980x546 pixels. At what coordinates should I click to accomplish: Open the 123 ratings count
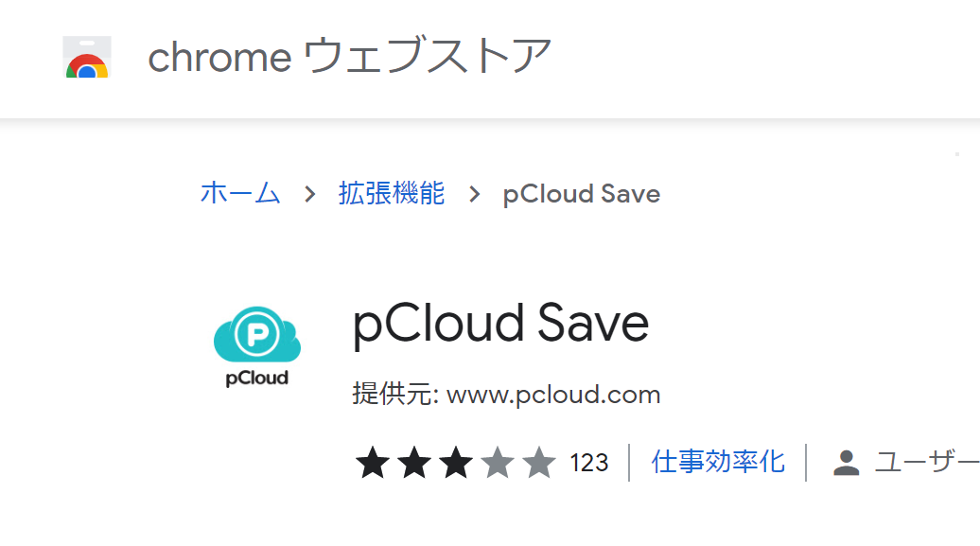588,463
